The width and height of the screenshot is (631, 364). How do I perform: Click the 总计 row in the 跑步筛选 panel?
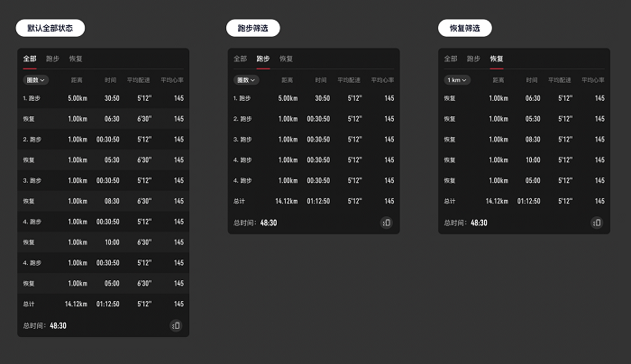(x=313, y=201)
